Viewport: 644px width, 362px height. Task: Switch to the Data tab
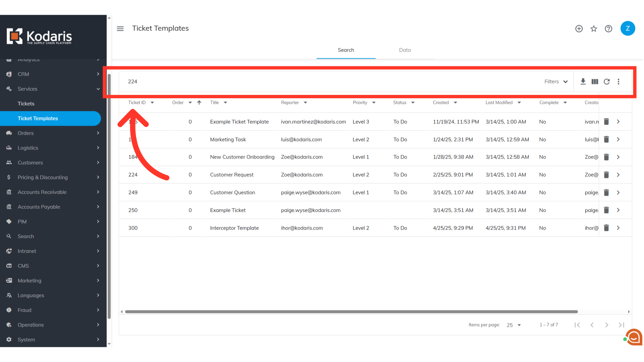coord(405,50)
